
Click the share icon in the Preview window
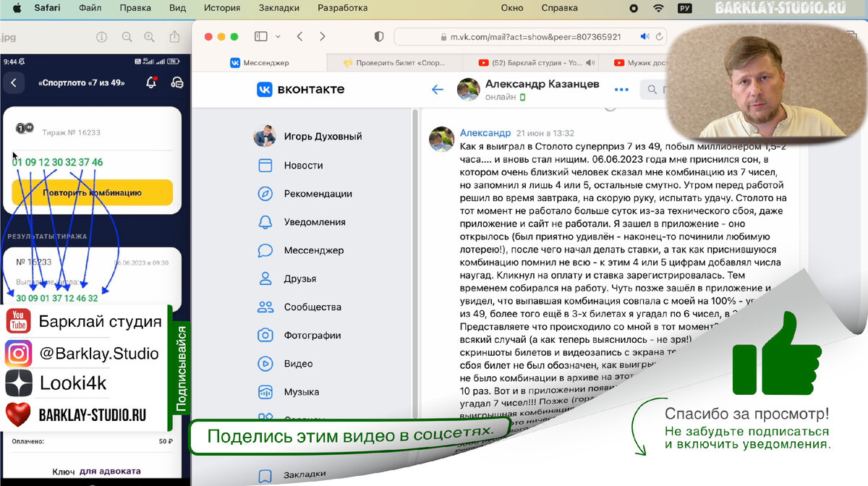tap(174, 37)
